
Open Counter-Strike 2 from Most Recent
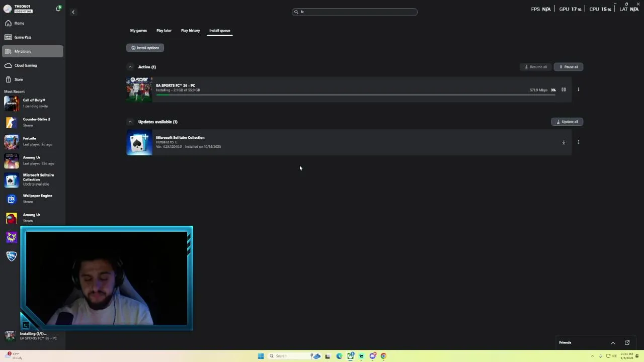tap(33, 122)
